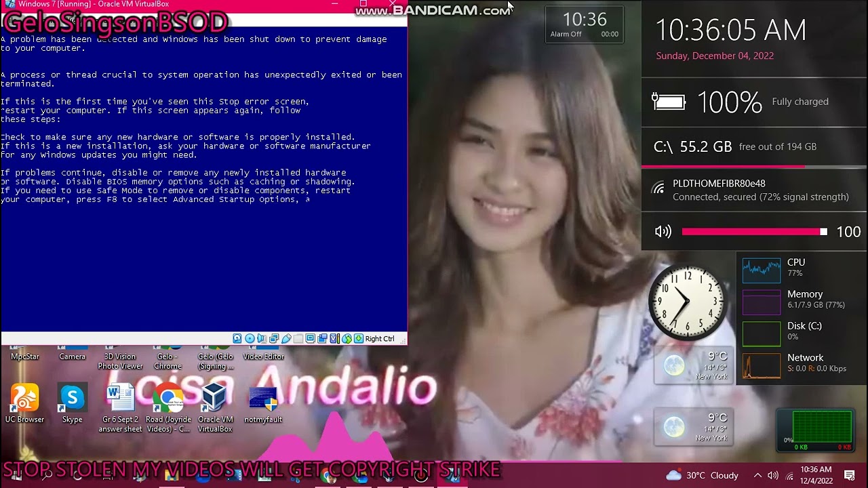
Task: Click the upper New York weather gadget
Action: click(693, 366)
